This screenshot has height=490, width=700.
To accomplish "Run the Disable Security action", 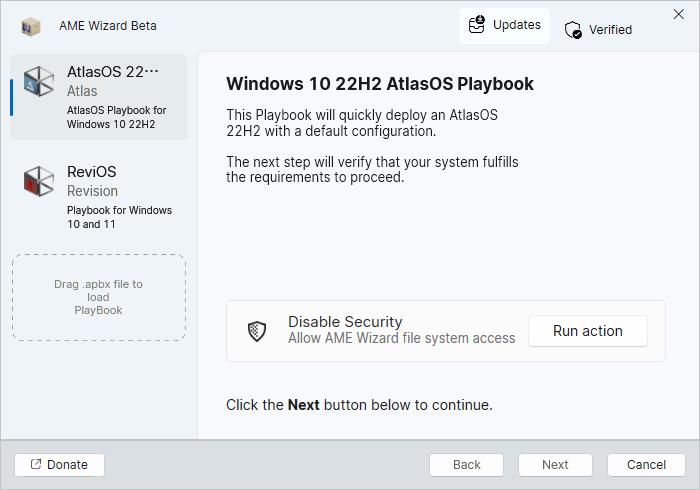I will 588,331.
